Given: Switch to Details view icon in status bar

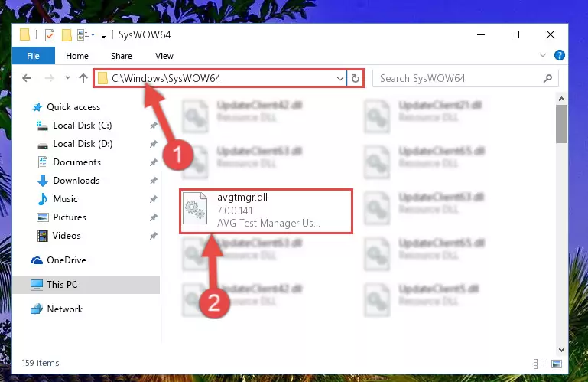Looking at the screenshot, I should pos(540,364).
